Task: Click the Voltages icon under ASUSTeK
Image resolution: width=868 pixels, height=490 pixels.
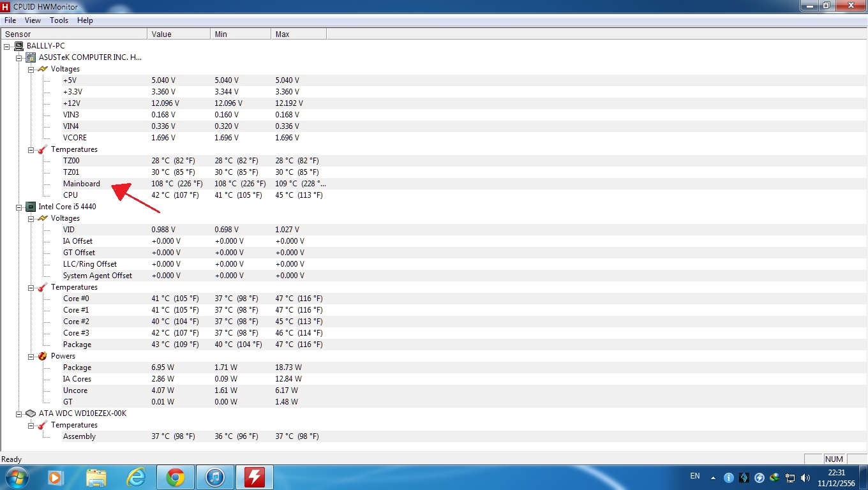Action: click(x=42, y=69)
